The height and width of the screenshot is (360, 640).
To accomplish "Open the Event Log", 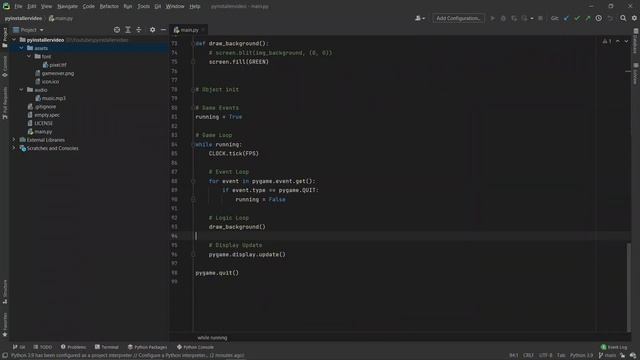I will click(x=614, y=347).
